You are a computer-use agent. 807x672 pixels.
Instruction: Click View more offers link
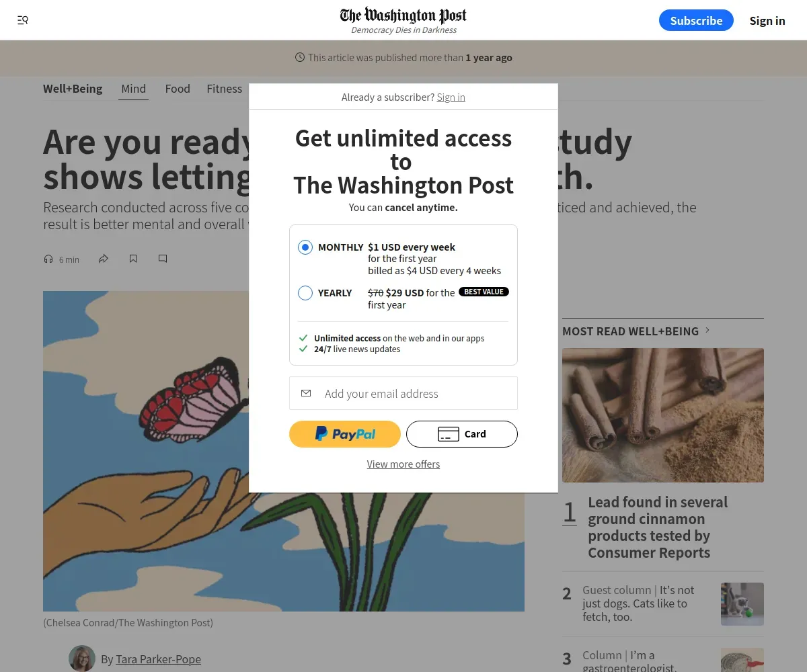(x=403, y=464)
